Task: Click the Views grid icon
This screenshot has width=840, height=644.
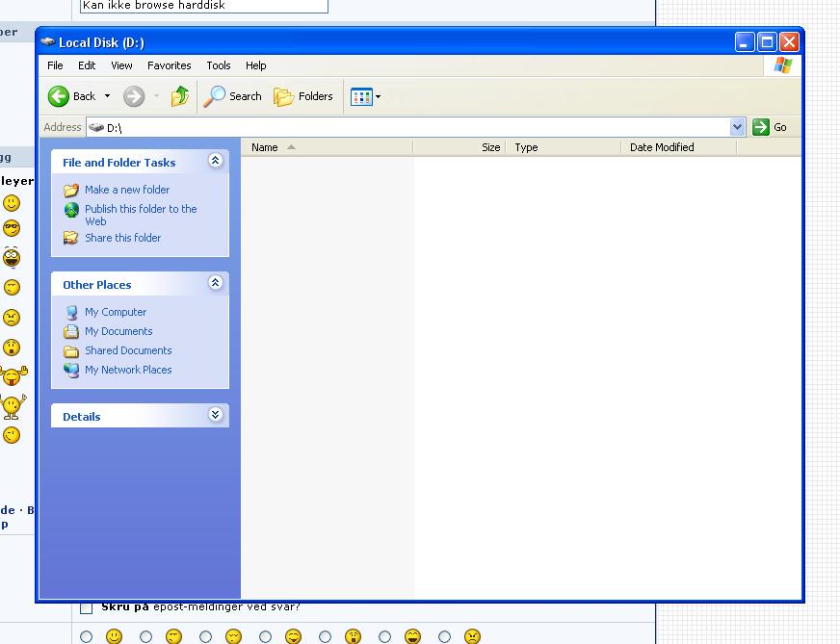Action: 361,97
